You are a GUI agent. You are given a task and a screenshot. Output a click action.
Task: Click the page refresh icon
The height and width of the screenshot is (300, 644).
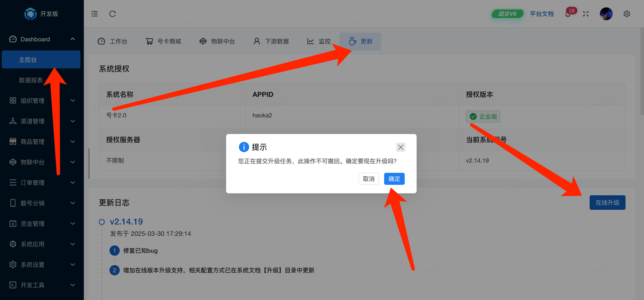(x=112, y=14)
